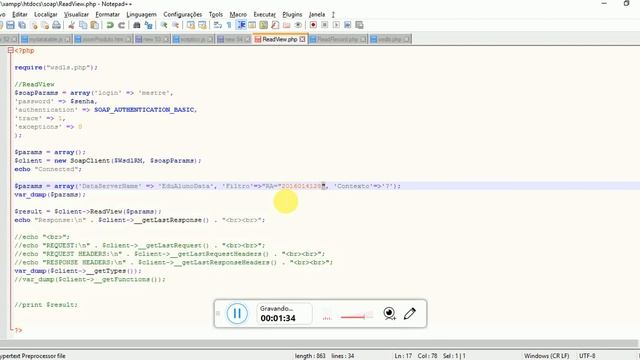Image resolution: width=640 pixels, height=360 pixels.
Task: Open the Localizar menu
Action: tap(46, 14)
